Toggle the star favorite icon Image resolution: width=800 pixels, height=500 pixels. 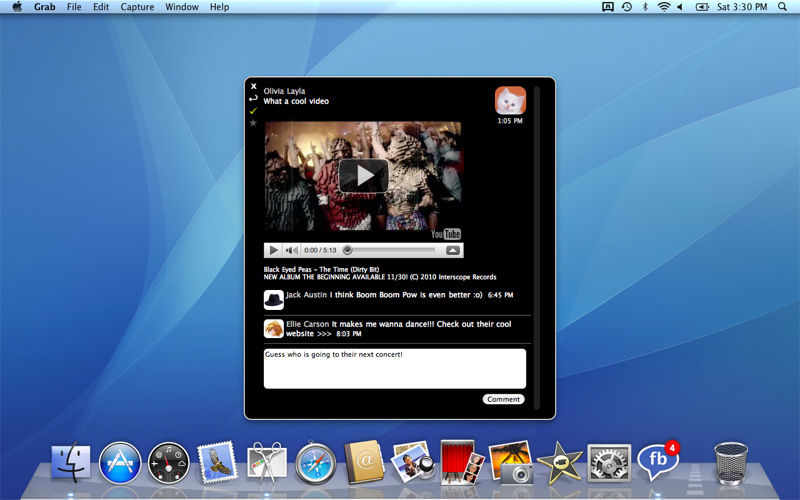pyautogui.click(x=253, y=123)
